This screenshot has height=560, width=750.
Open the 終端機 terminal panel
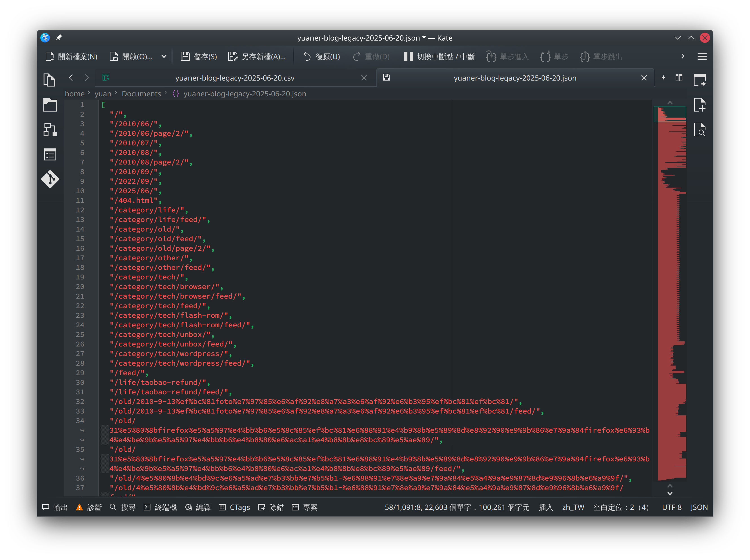pyautogui.click(x=160, y=507)
